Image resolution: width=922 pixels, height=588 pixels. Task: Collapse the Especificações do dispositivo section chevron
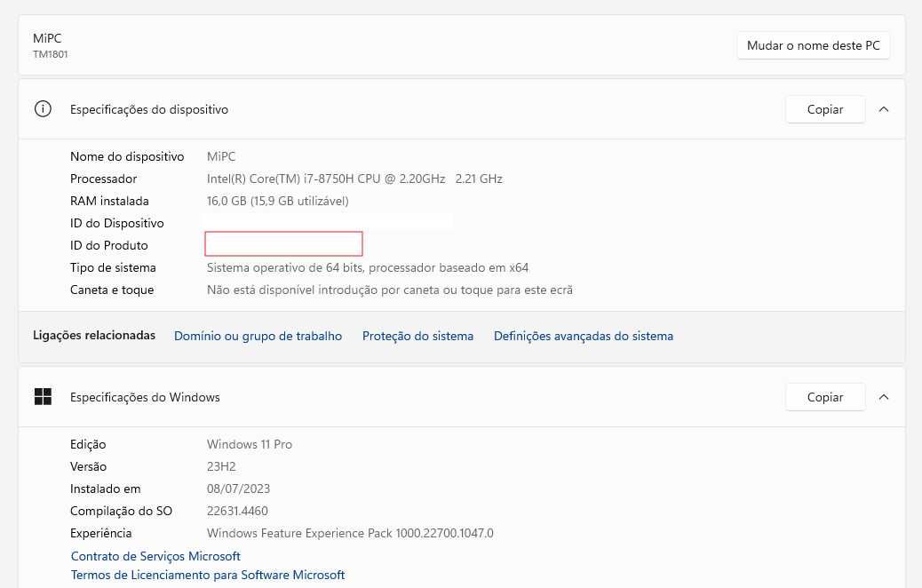pos(883,109)
